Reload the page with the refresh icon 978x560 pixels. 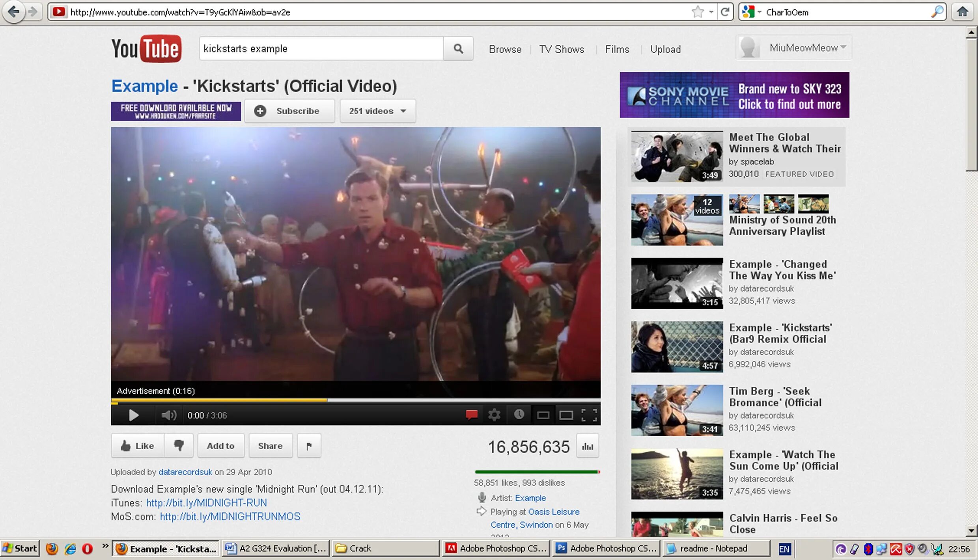(725, 12)
